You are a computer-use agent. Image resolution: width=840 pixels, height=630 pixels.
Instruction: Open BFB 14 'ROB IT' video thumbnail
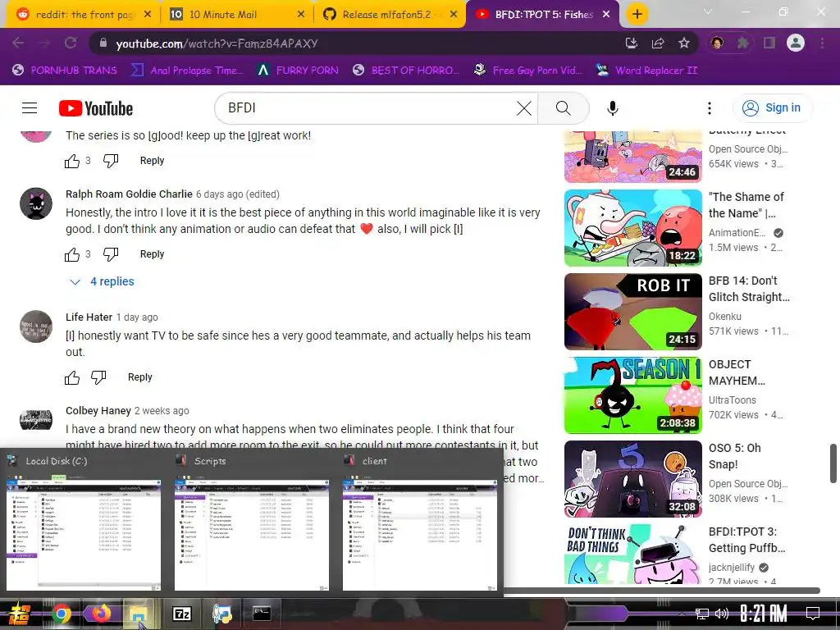click(x=632, y=311)
